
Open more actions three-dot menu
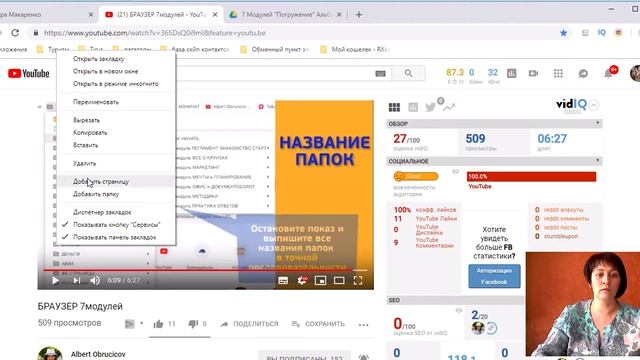click(x=363, y=325)
